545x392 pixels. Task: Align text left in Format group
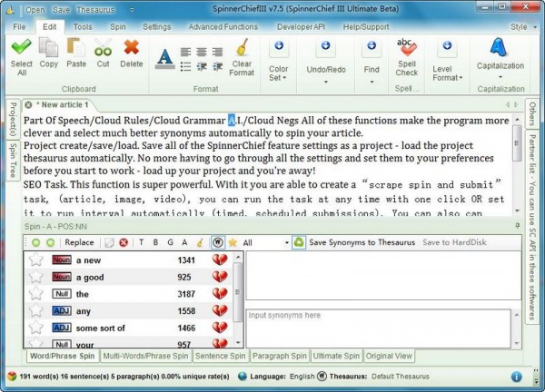(185, 52)
